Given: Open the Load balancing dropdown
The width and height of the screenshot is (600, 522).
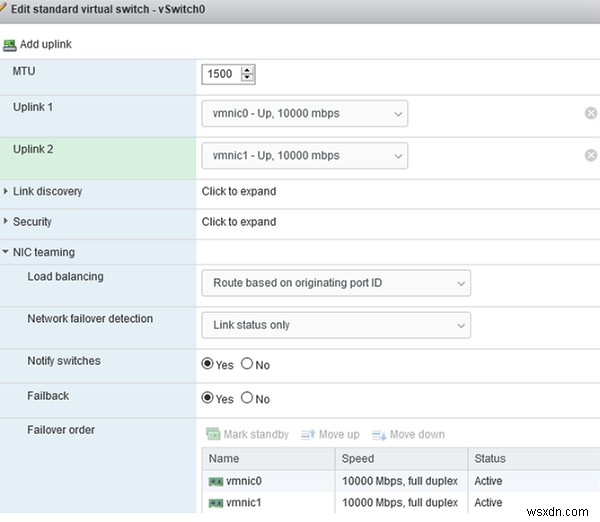Looking at the screenshot, I should 336,283.
